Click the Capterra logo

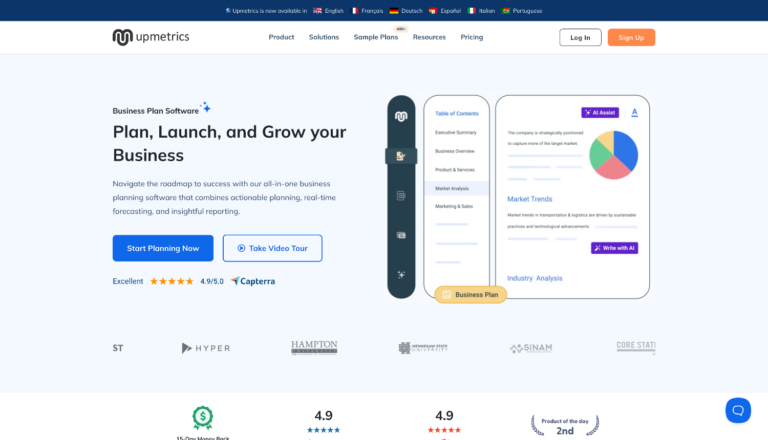[253, 281]
